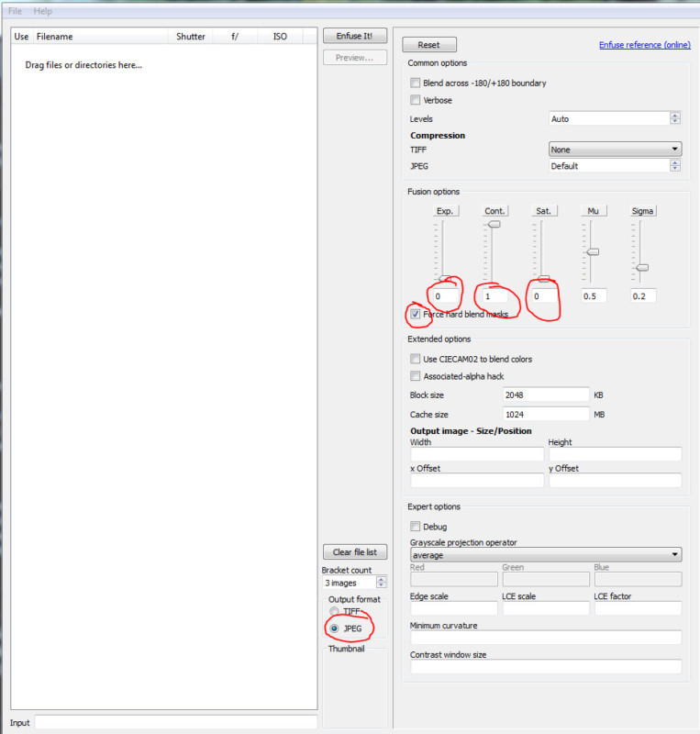Click the Input path field
700x734 pixels.
tap(176, 722)
